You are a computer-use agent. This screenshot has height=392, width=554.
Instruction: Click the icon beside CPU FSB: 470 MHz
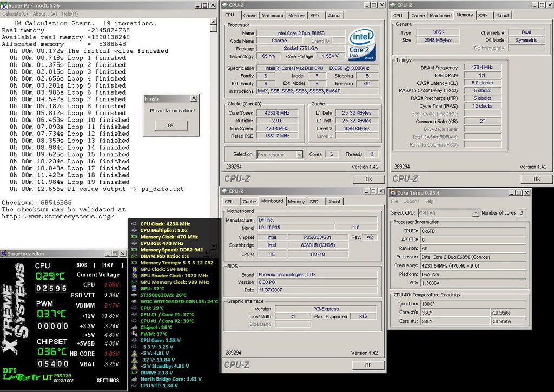(x=134, y=243)
